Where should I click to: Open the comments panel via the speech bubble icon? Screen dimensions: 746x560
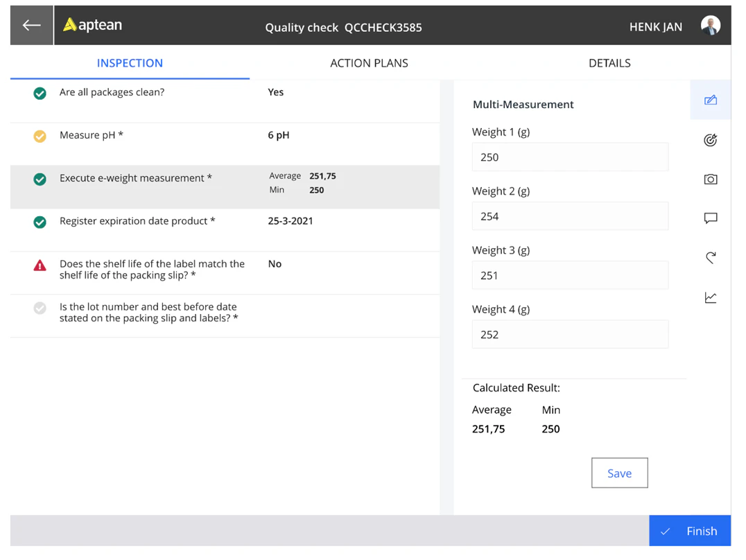710,218
